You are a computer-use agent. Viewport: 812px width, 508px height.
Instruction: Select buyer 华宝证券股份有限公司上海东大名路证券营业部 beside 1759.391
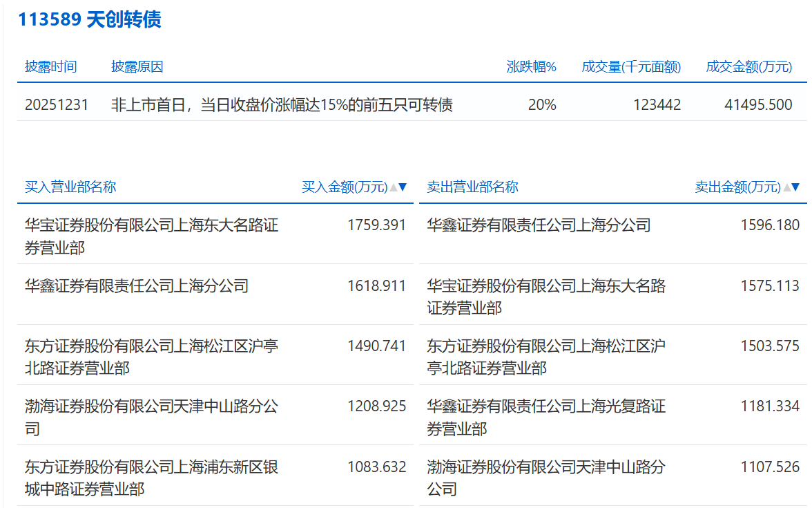[x=152, y=236]
